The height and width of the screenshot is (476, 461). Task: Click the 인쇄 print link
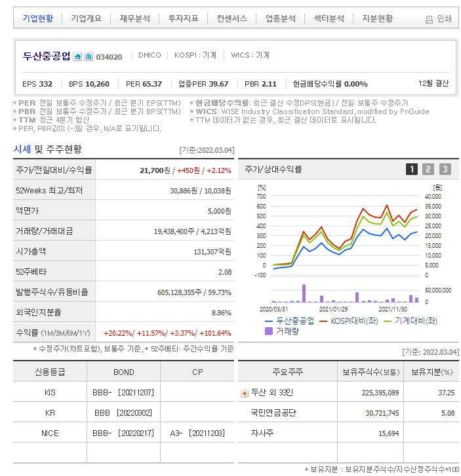tap(444, 19)
